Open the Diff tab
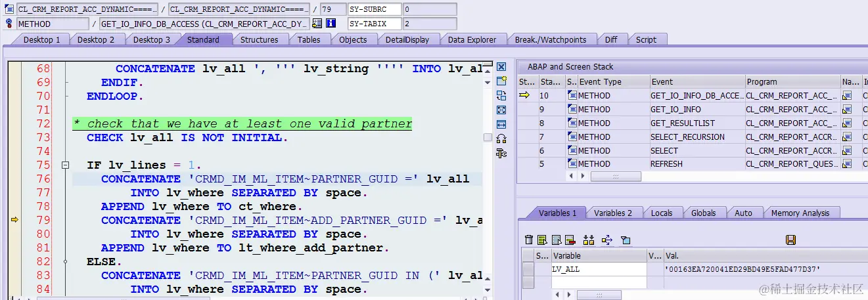This screenshot has height=300, width=868. click(x=611, y=39)
